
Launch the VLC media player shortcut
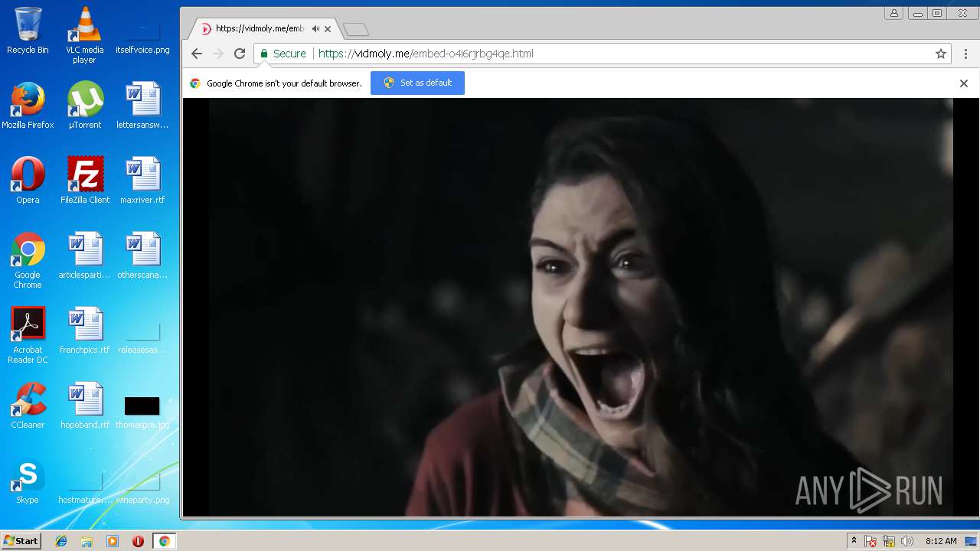pos(84,35)
